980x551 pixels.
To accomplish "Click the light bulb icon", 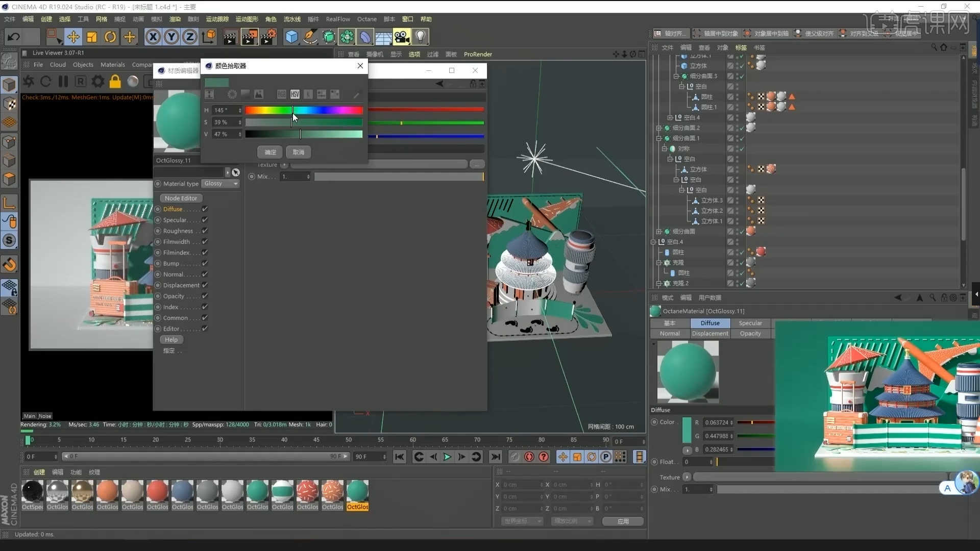I will pos(420,37).
